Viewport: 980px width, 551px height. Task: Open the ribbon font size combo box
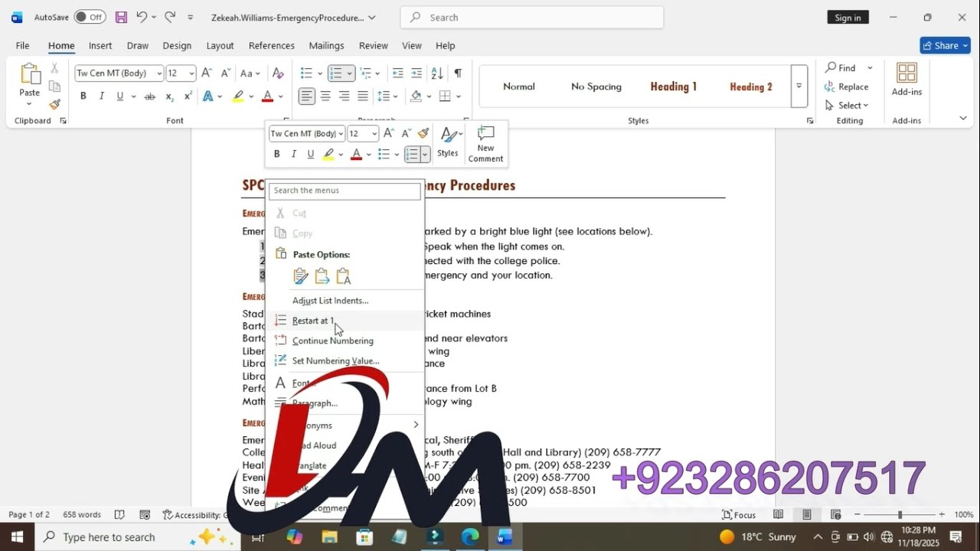181,73
